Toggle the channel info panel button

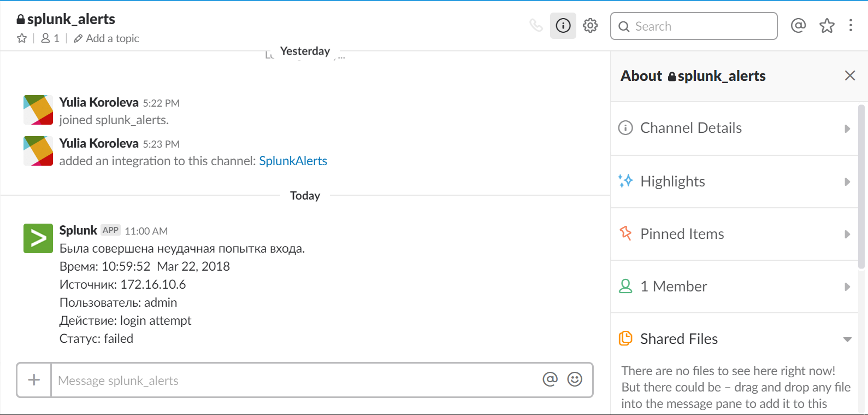pyautogui.click(x=563, y=26)
